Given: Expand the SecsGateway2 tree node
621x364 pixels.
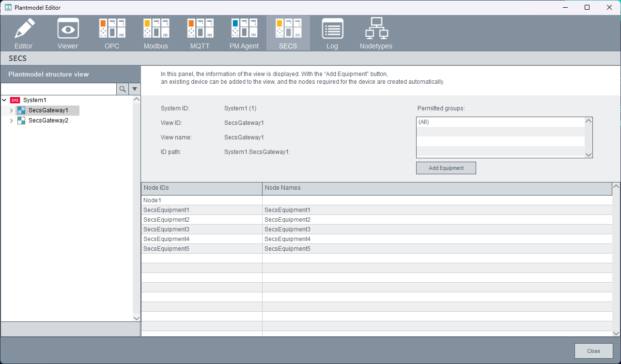Looking at the screenshot, I should (x=12, y=121).
